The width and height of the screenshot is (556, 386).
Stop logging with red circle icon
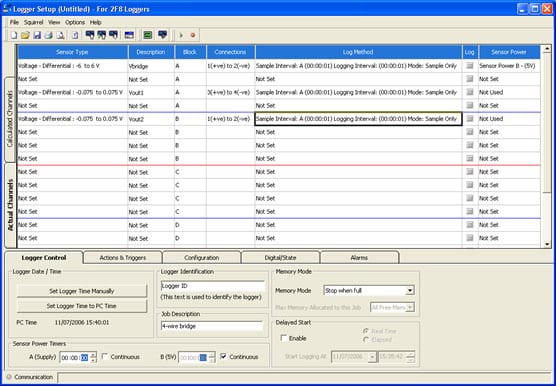[193, 35]
